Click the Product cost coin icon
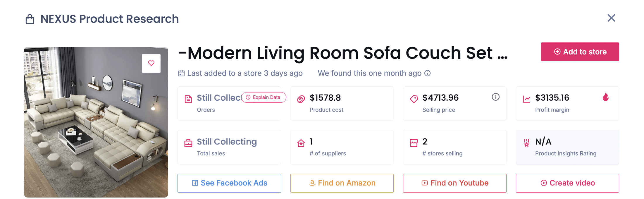644x199 pixels. tap(301, 99)
